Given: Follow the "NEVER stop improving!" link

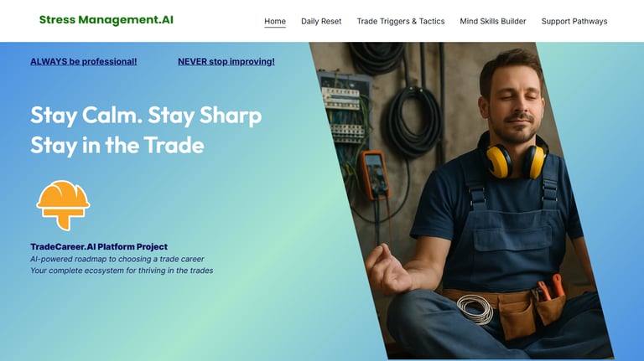Looking at the screenshot, I should coord(226,61).
